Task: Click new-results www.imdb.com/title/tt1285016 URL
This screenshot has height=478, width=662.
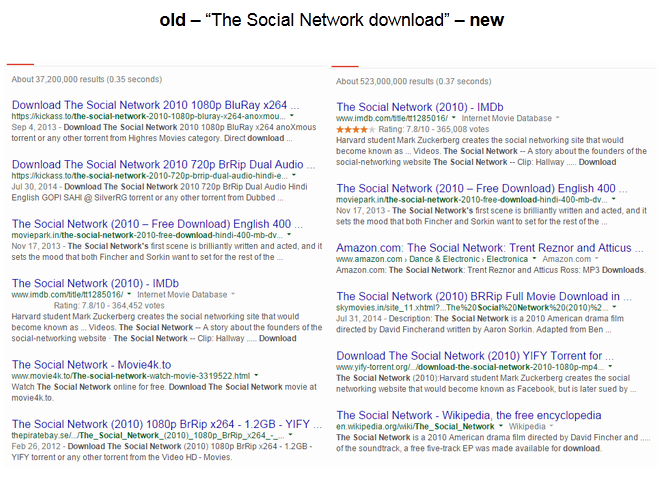Action: click(392, 118)
